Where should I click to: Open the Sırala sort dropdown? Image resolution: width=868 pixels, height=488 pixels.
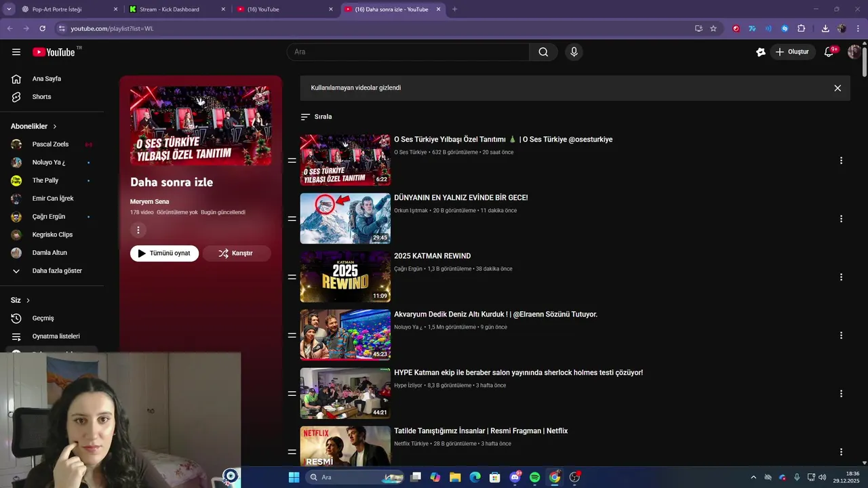316,117
